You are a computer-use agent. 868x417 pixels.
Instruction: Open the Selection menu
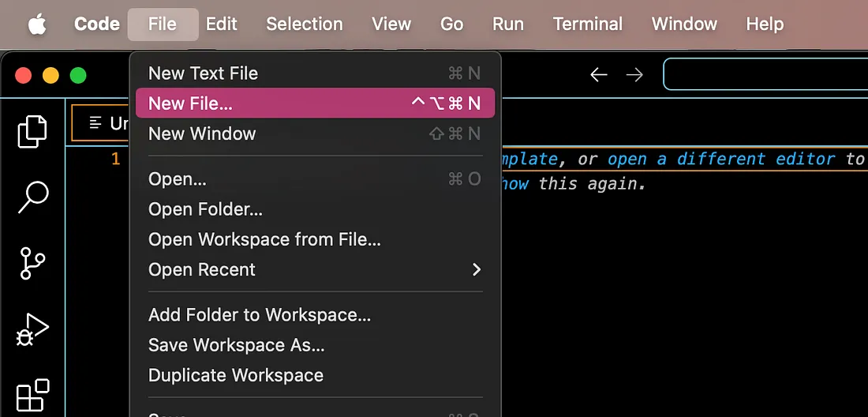point(305,24)
